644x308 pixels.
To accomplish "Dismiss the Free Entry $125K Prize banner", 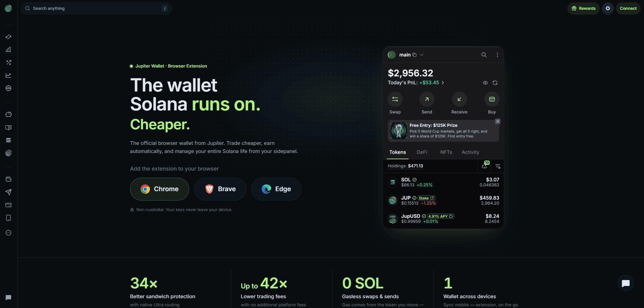I will [x=498, y=121].
